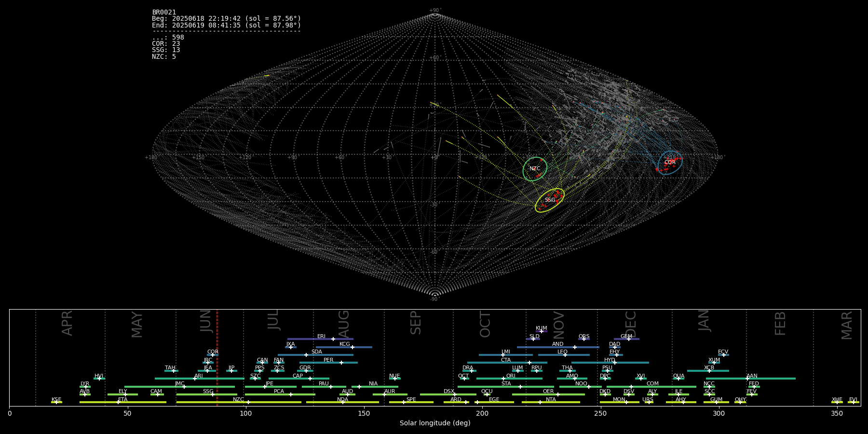Click the KSE shower label in timeline
The height and width of the screenshot is (434, 868).
(56, 400)
